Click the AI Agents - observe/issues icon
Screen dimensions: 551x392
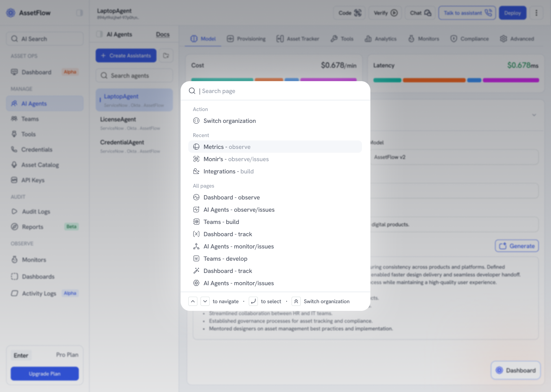tap(196, 209)
